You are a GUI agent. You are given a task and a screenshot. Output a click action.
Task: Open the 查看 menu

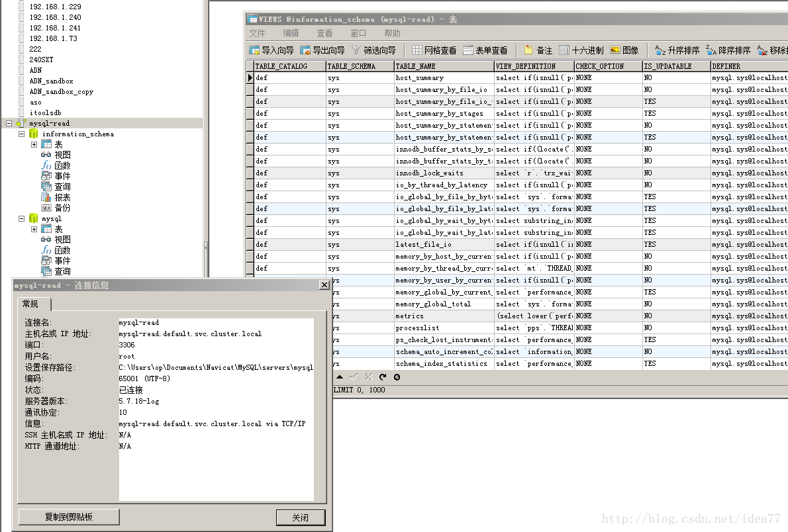(324, 33)
